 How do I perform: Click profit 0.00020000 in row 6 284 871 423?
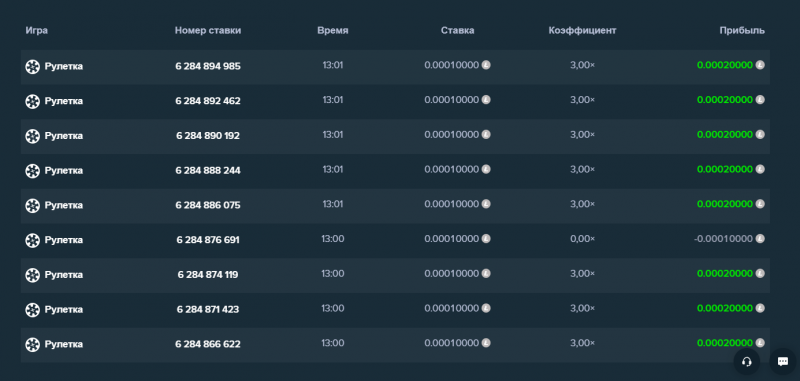click(724, 308)
